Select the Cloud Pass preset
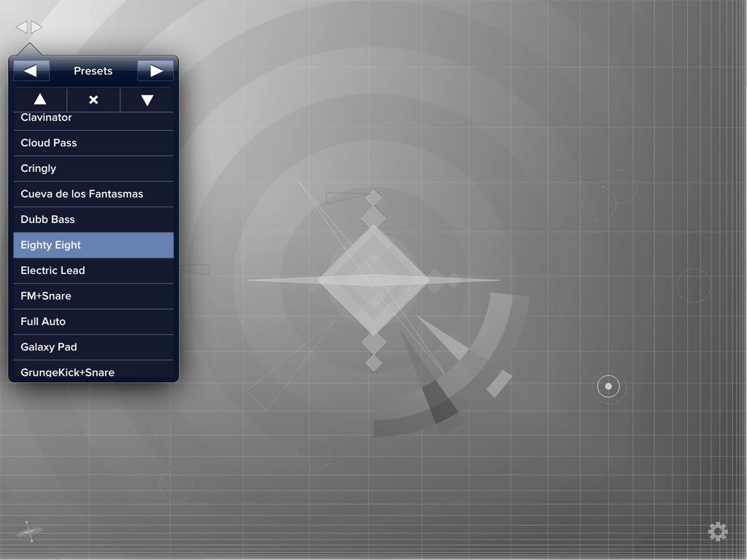The width and height of the screenshot is (747, 560). (93, 143)
